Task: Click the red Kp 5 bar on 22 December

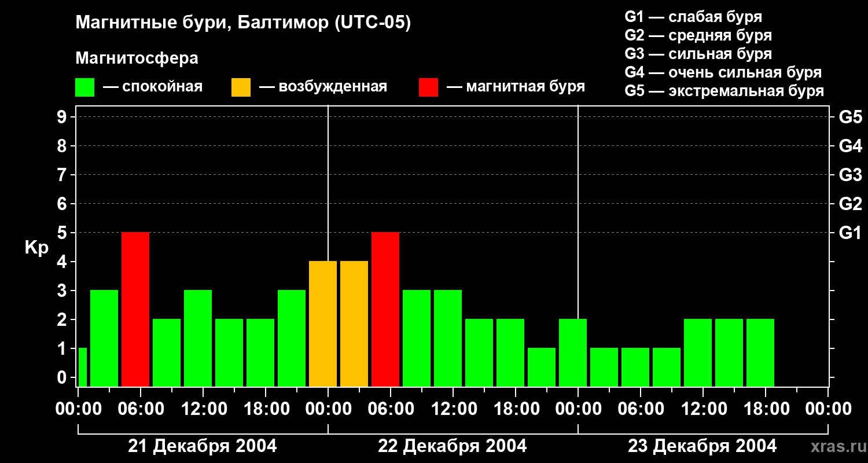Action: [x=385, y=310]
